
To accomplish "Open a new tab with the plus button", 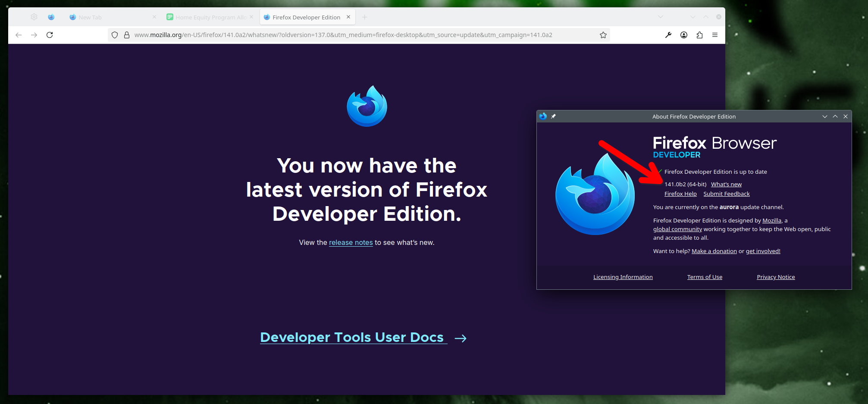I will pos(365,17).
